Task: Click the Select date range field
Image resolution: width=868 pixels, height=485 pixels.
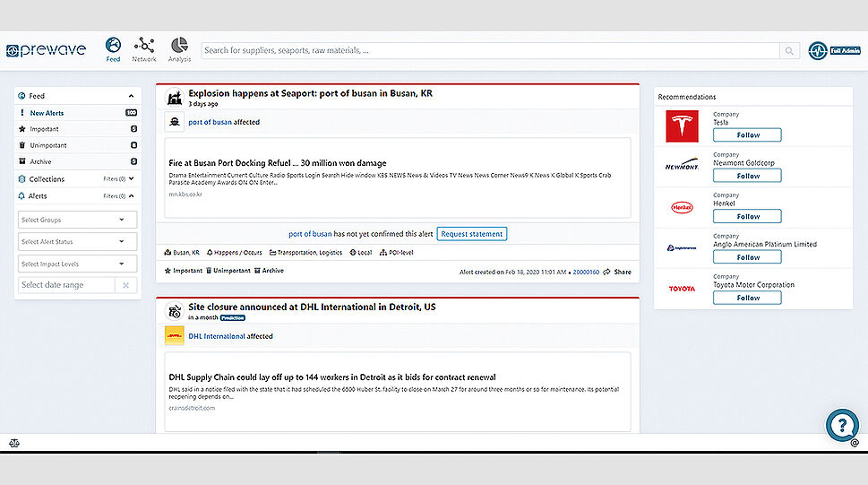Action: tap(66, 285)
